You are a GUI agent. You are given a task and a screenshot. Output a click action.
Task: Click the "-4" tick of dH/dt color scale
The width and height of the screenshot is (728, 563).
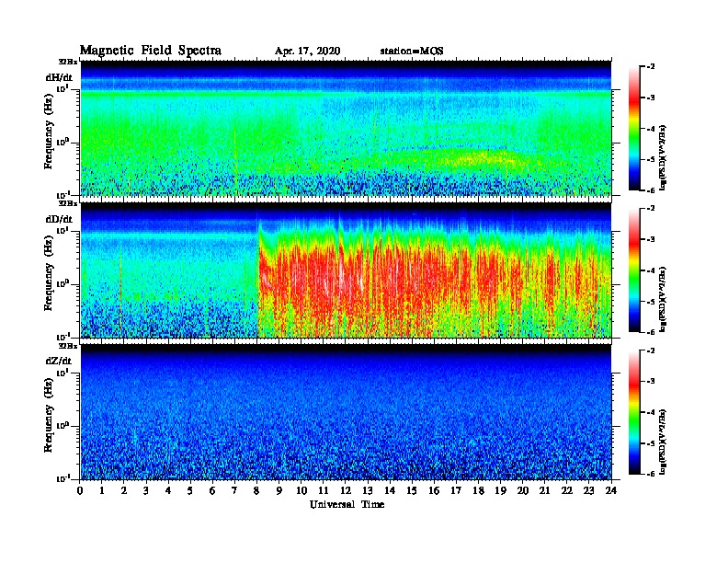pos(651,129)
